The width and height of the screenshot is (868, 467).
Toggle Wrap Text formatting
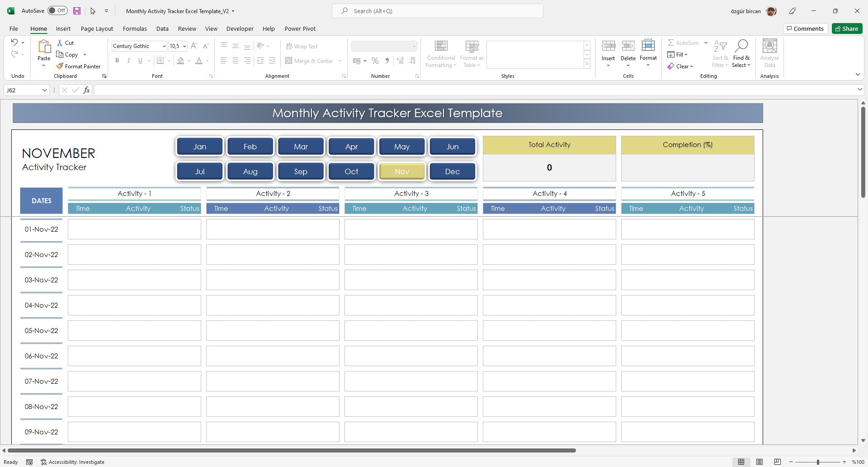pos(302,46)
